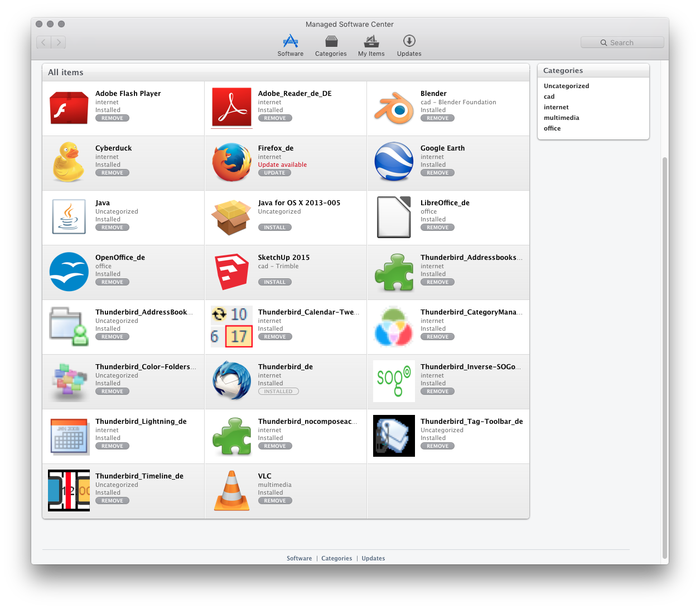This screenshot has width=700, height=609.
Task: Remove Thunderbird_Lightning_de
Action: coord(112,446)
